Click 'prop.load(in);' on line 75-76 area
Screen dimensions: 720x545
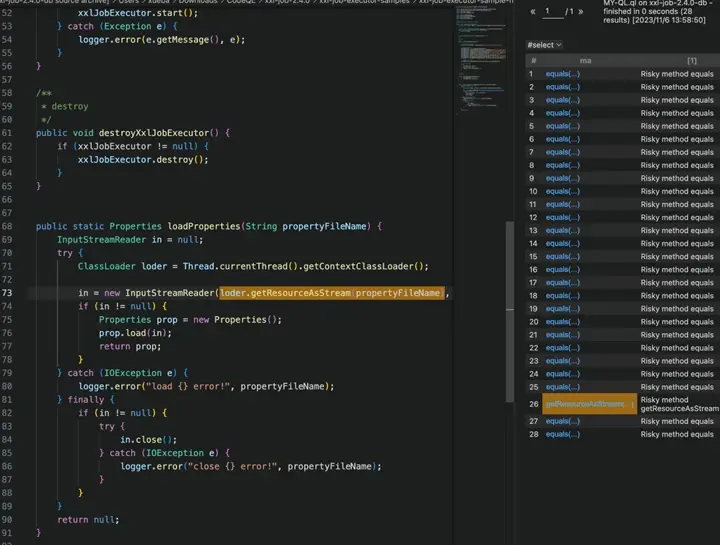[x=135, y=333]
